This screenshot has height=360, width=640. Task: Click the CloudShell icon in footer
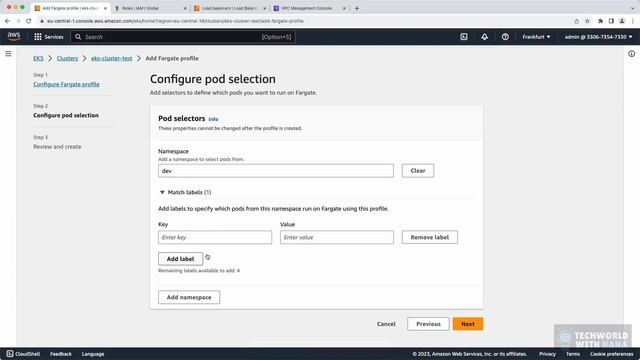tap(10, 354)
